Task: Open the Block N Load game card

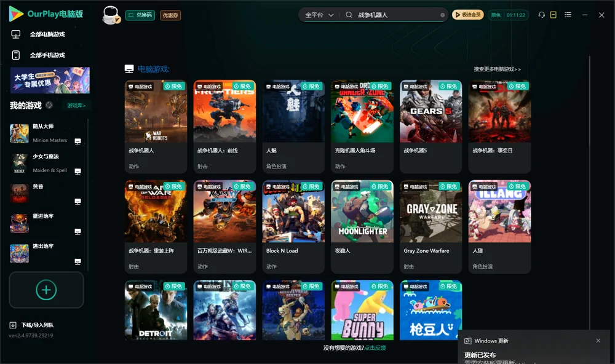Action: 293,226
